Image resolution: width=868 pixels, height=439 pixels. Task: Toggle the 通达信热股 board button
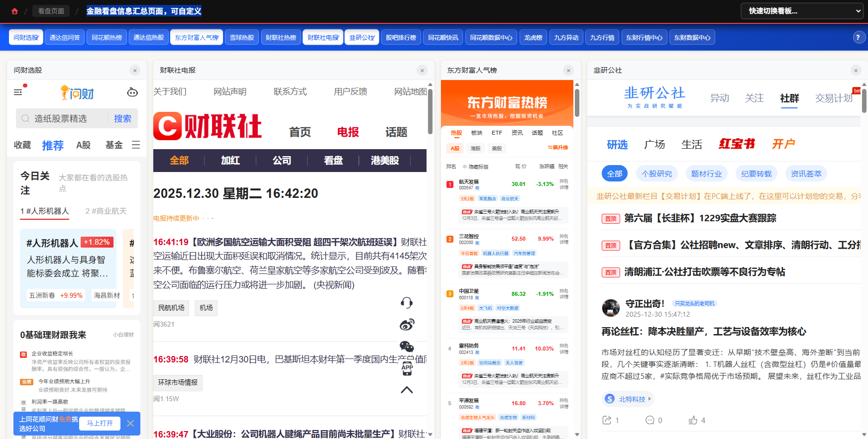point(148,37)
